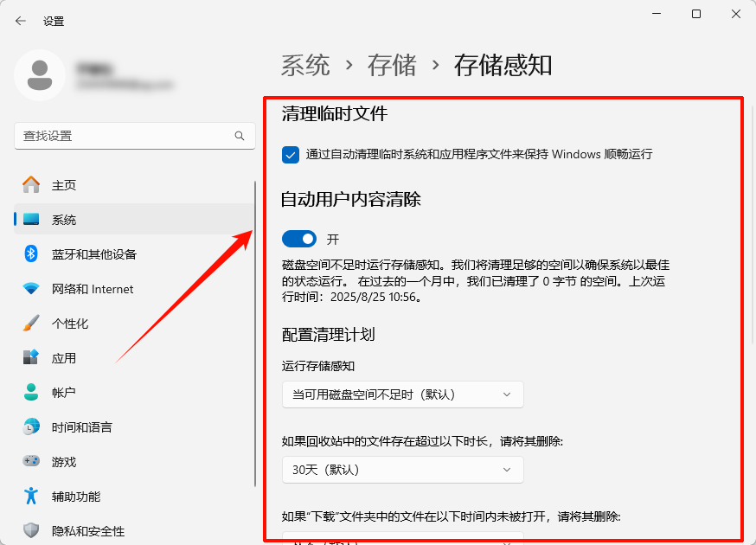
Task: Open the 运行存储感知 dropdown
Action: [x=402, y=394]
